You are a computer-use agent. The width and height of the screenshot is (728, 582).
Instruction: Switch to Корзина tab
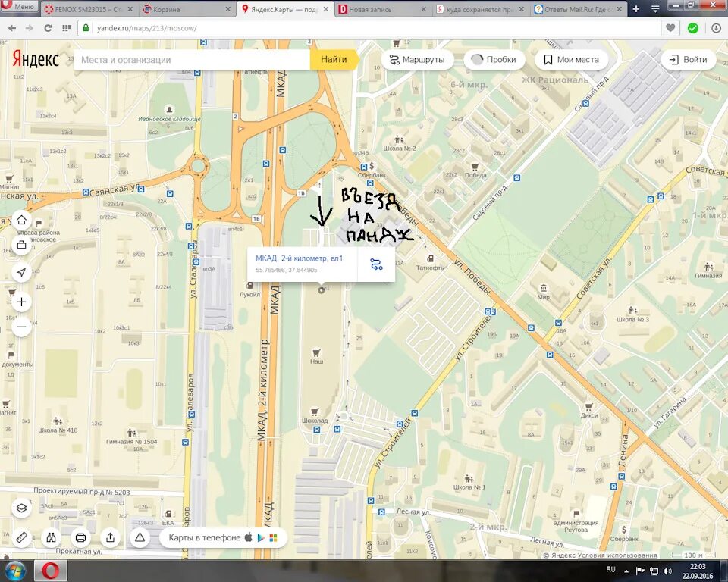(x=187, y=9)
